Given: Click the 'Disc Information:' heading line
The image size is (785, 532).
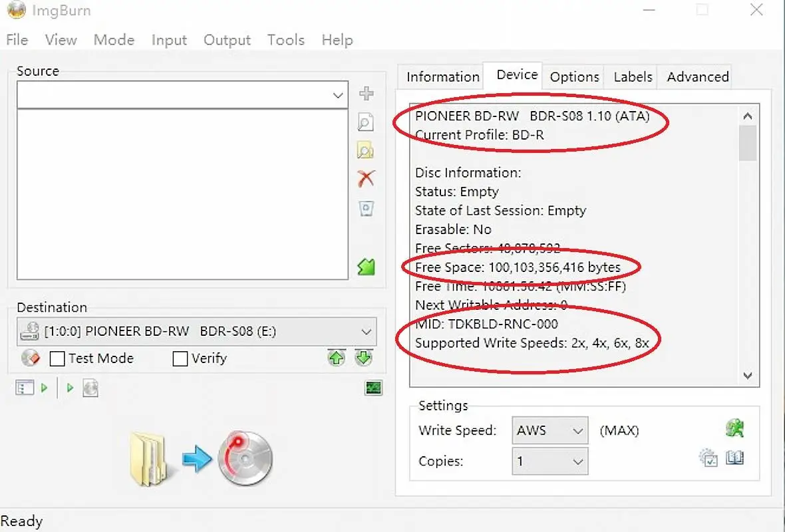Looking at the screenshot, I should [468, 173].
